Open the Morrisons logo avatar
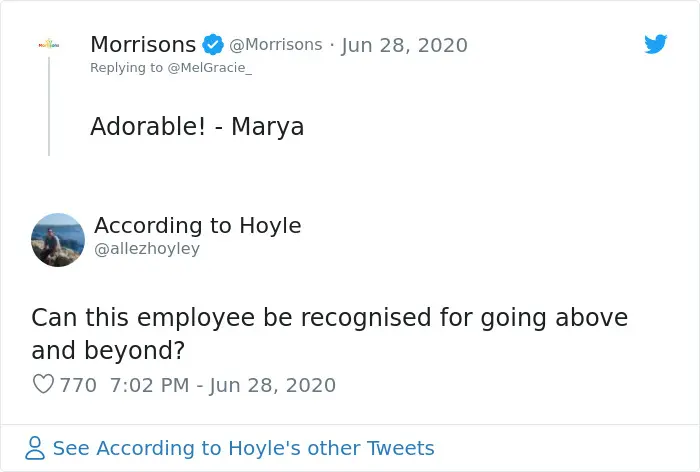The height and width of the screenshot is (472, 700). pyautogui.click(x=48, y=45)
